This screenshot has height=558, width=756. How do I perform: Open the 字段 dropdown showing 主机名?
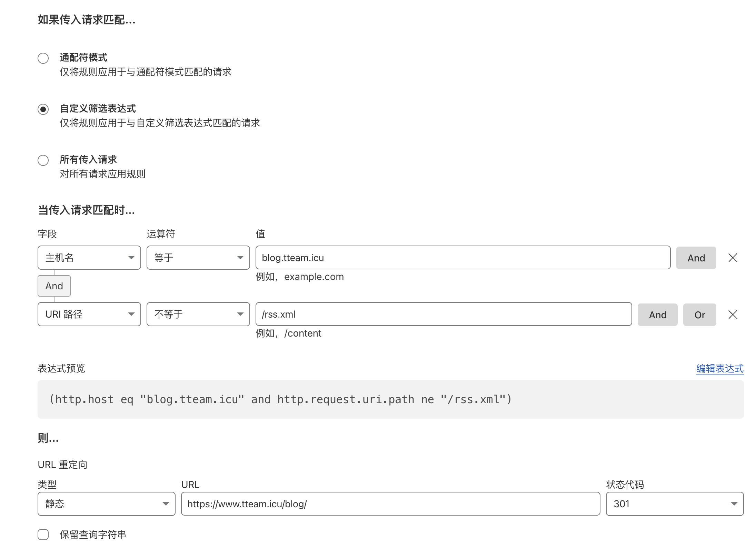coord(89,257)
